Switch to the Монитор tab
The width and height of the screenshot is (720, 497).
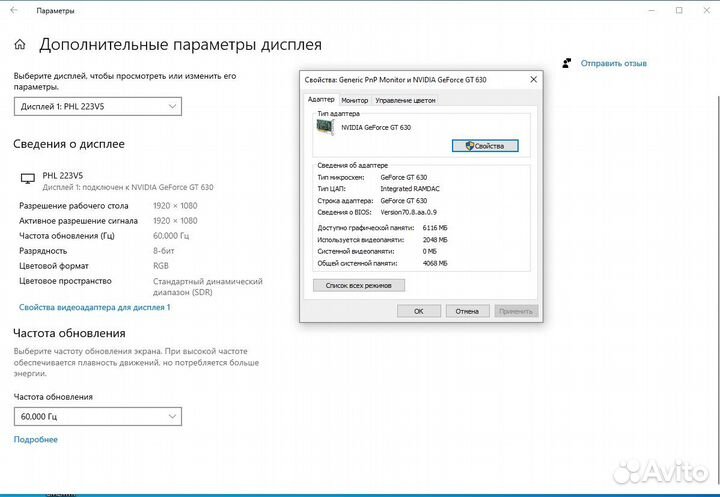pos(354,100)
